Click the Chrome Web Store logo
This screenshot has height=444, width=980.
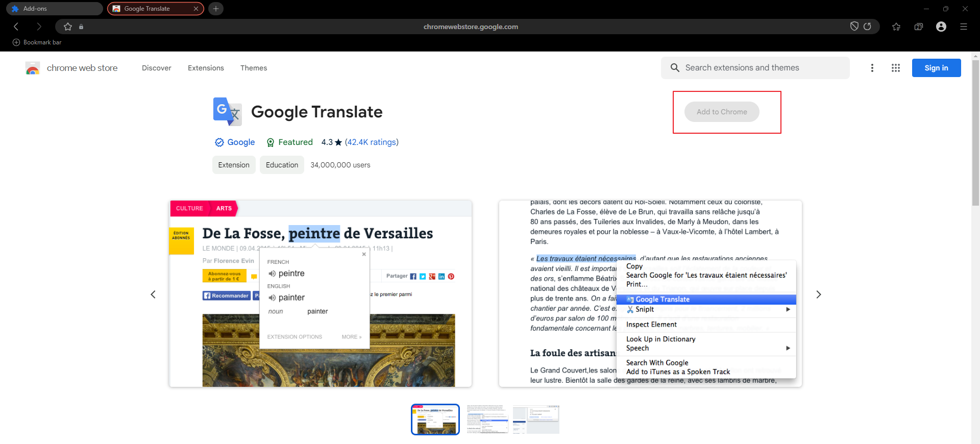(33, 68)
